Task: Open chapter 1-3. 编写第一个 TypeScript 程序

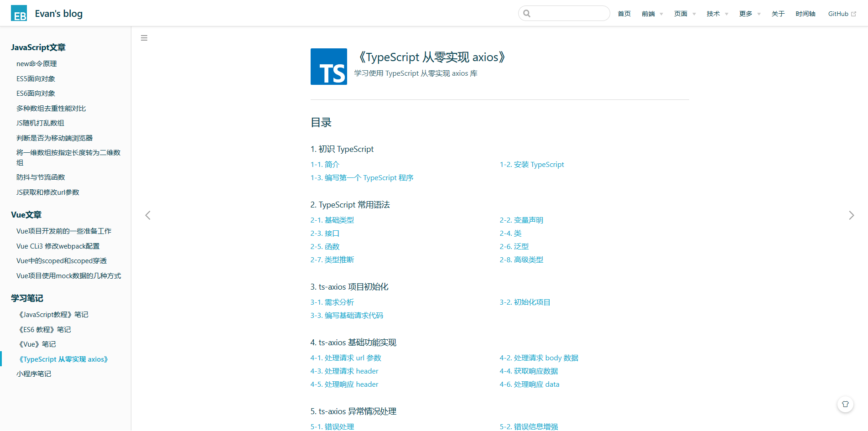Action: (362, 178)
